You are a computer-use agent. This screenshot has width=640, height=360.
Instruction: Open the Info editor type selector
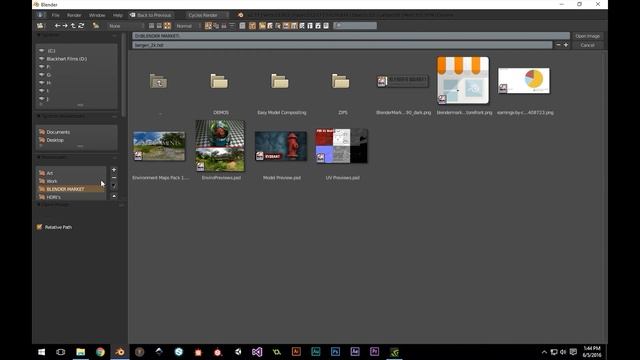click(40, 15)
